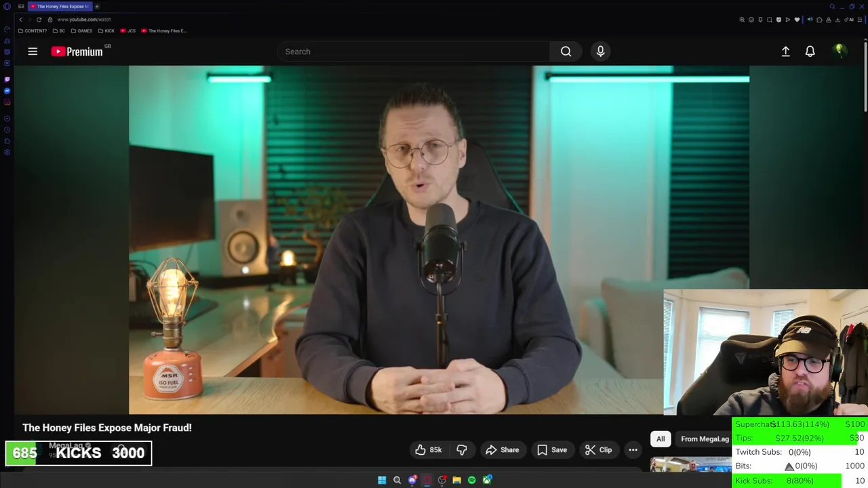Click the pin toolbar icon
Viewport: 868px width, 488px height.
760,20
